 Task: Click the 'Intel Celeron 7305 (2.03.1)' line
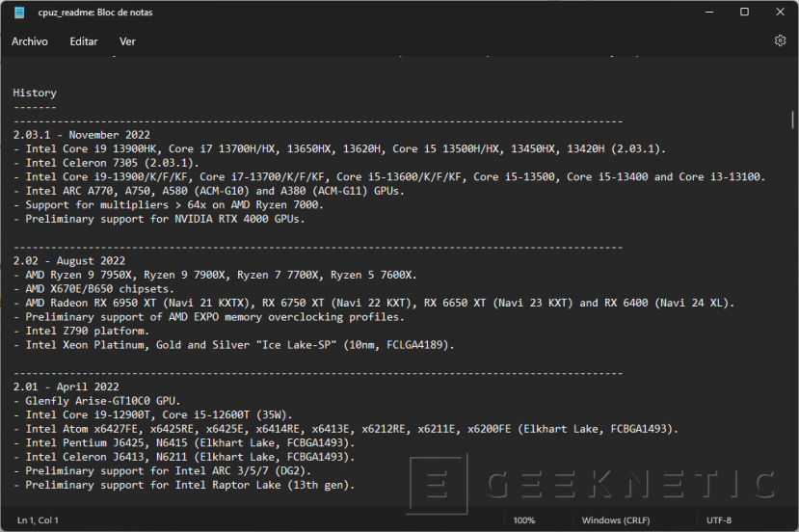(x=106, y=163)
